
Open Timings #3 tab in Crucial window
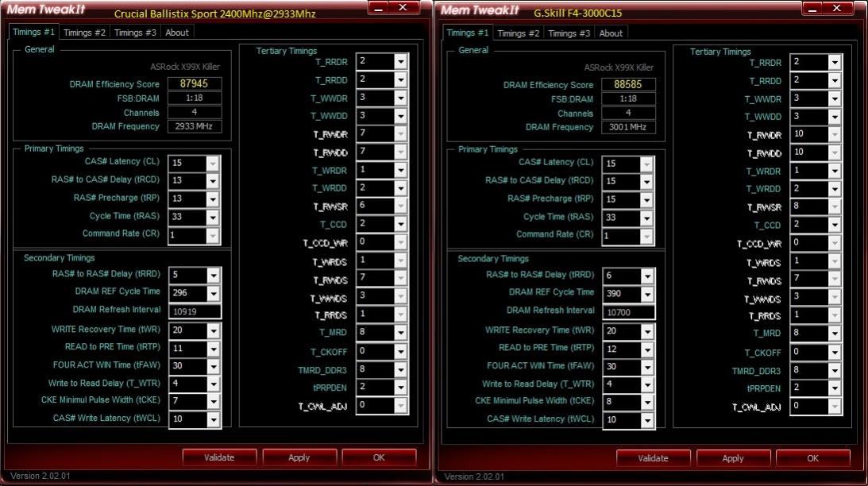pos(135,33)
